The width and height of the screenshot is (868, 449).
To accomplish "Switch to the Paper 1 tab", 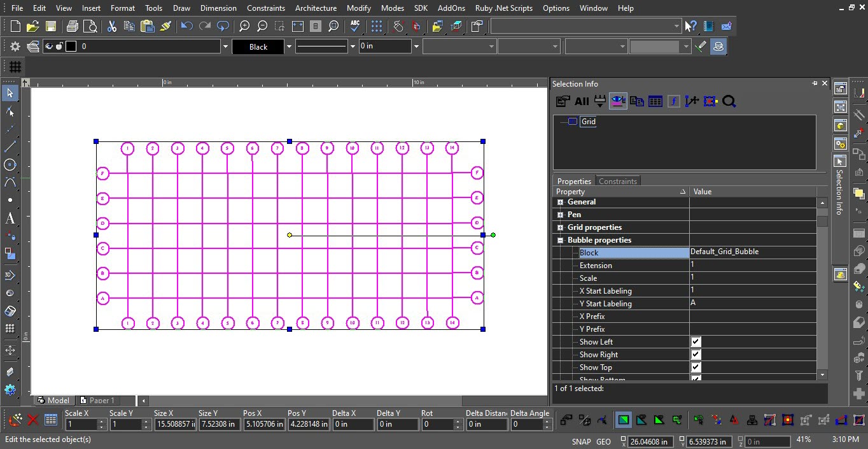I will [102, 401].
